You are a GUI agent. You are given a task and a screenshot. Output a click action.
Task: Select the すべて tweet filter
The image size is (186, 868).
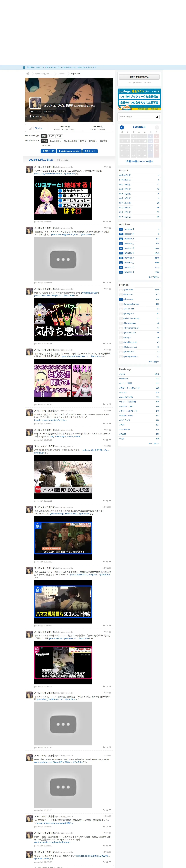coord(45,141)
